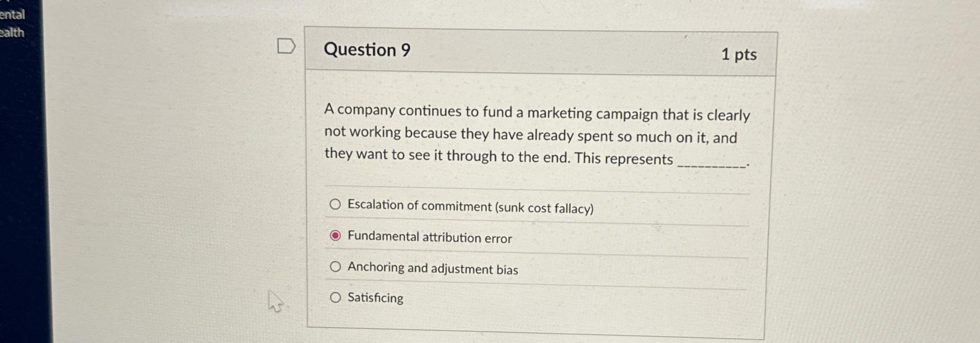
Task: Click the "Satisficing" answer text
Action: point(375,298)
